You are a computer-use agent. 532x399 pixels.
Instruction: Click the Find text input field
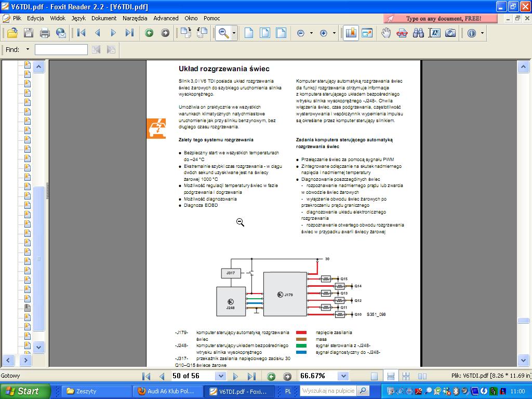61,50
